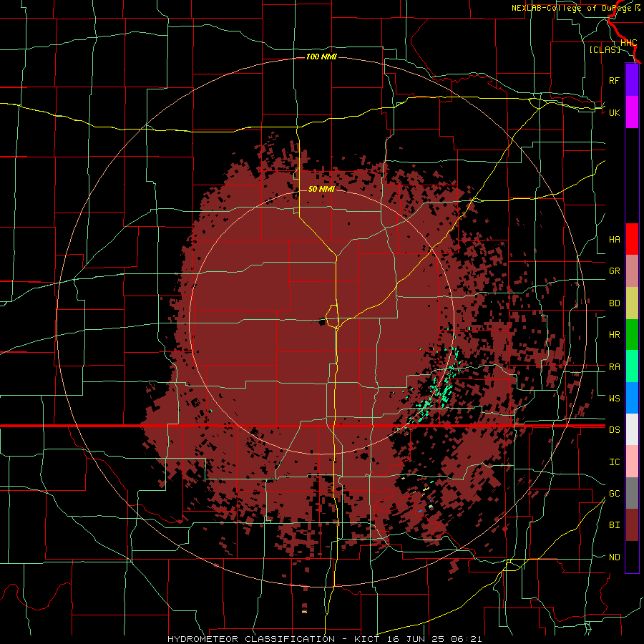This screenshot has height=644, width=644.
Task: Select the GR pink legend swatch
Action: [x=632, y=271]
